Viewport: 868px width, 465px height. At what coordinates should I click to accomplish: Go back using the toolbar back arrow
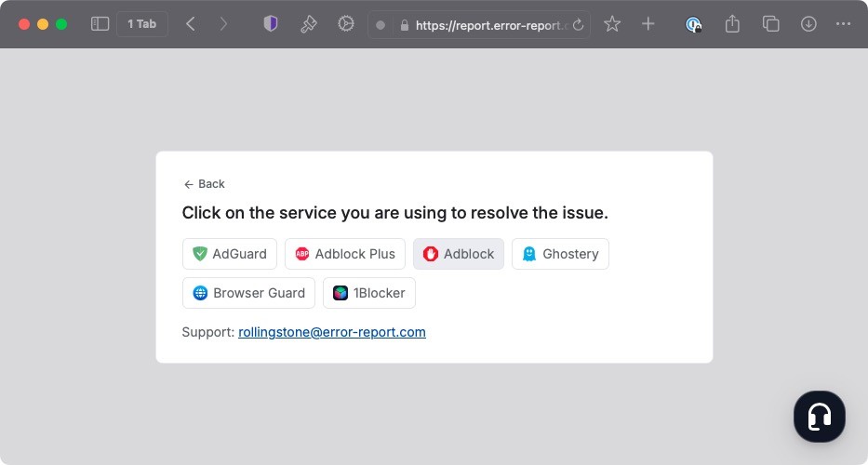(191, 24)
